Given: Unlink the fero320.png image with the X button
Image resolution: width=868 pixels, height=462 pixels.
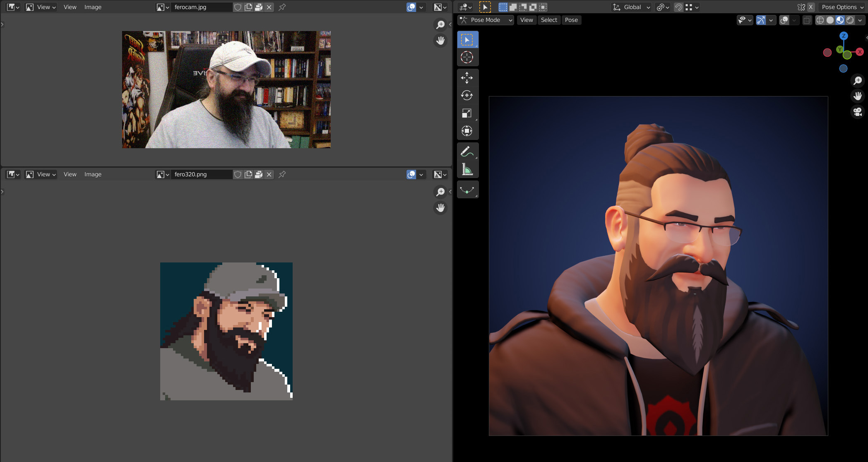Looking at the screenshot, I should pyautogui.click(x=269, y=174).
